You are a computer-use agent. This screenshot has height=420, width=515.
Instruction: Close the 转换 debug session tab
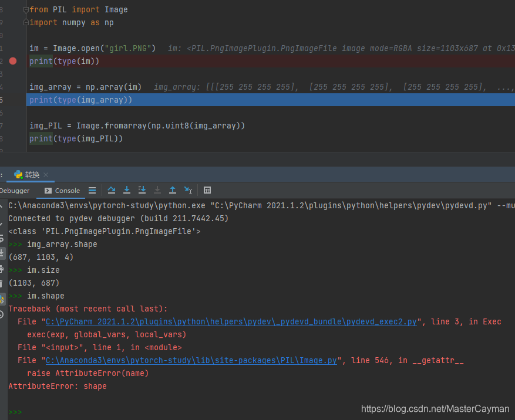coord(46,175)
